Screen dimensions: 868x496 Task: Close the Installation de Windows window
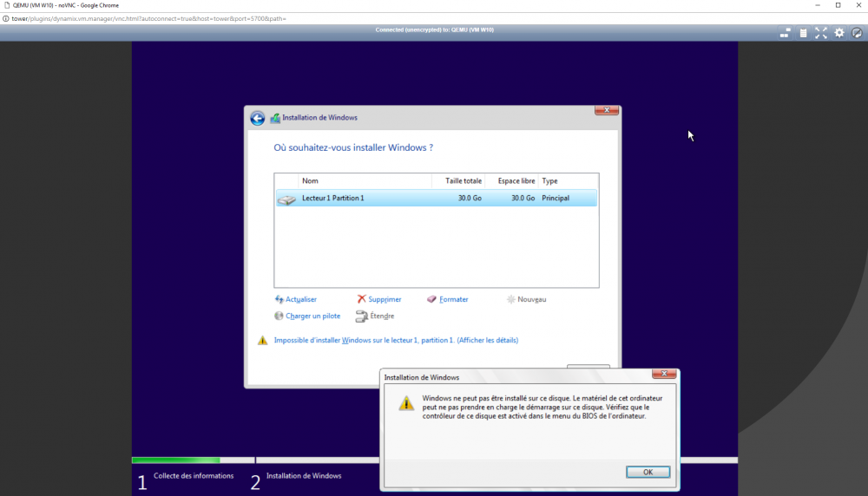[607, 110]
